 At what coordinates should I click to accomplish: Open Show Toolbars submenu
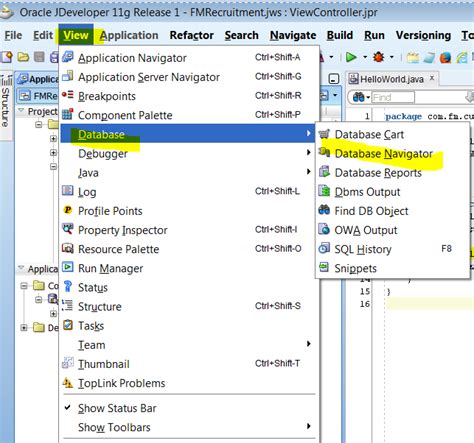click(188, 427)
